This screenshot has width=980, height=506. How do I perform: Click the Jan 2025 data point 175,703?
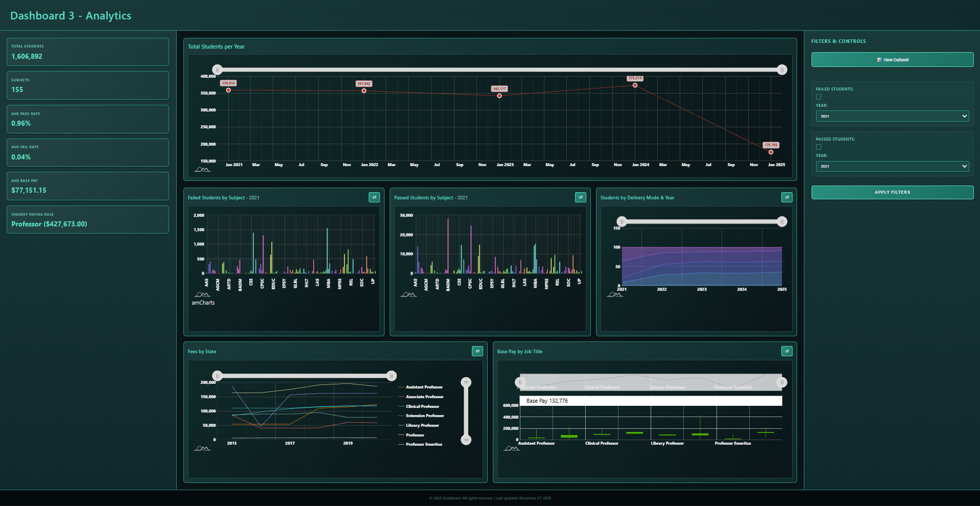771,152
